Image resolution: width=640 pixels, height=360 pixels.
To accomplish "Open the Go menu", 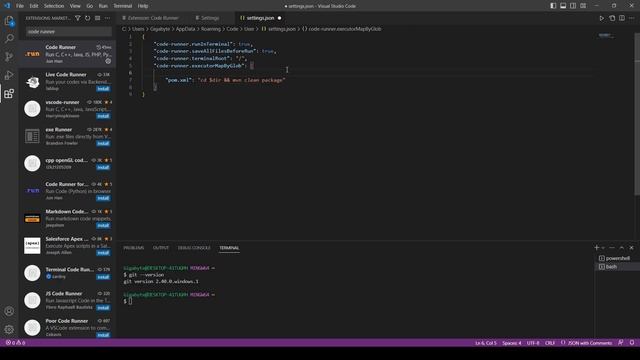I will pos(89,6).
